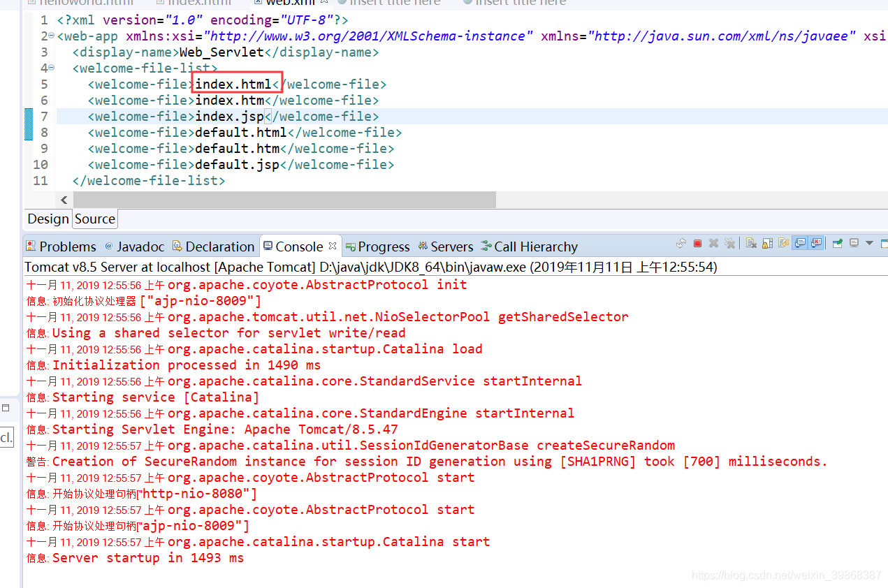This screenshot has height=588, width=888.
Task: Open the Progress tab
Action: pyautogui.click(x=378, y=247)
